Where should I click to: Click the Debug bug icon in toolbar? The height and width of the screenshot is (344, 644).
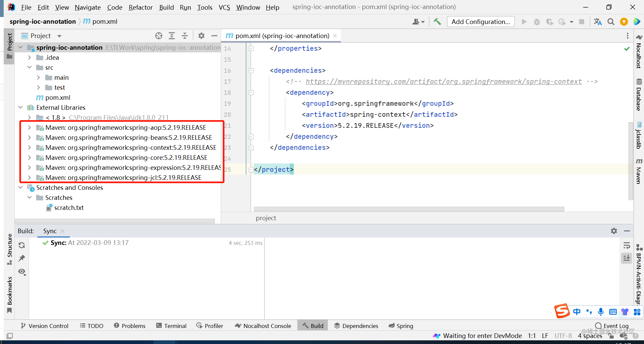(537, 22)
